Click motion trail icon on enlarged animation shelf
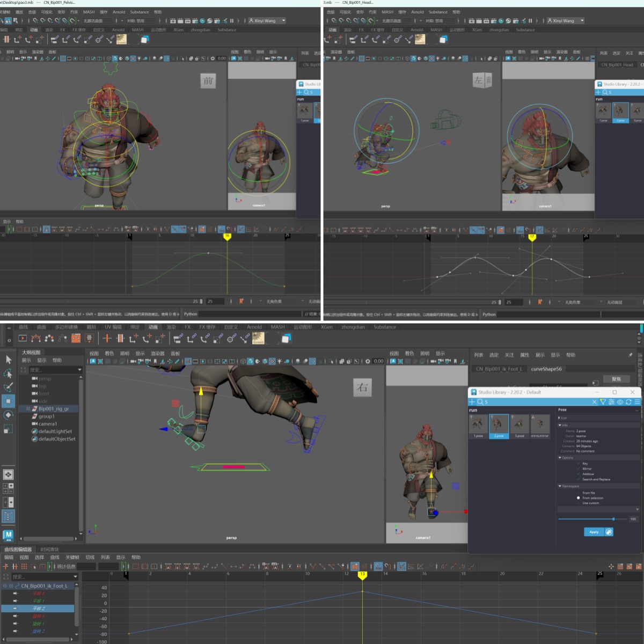The height and width of the screenshot is (644, 644). click(x=36, y=338)
